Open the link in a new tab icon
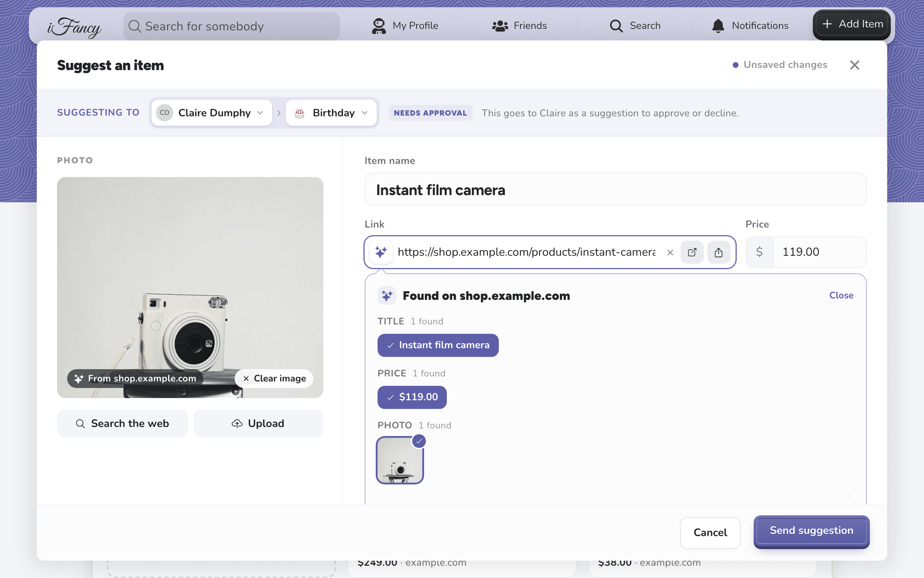The height and width of the screenshot is (578, 924). [692, 252]
